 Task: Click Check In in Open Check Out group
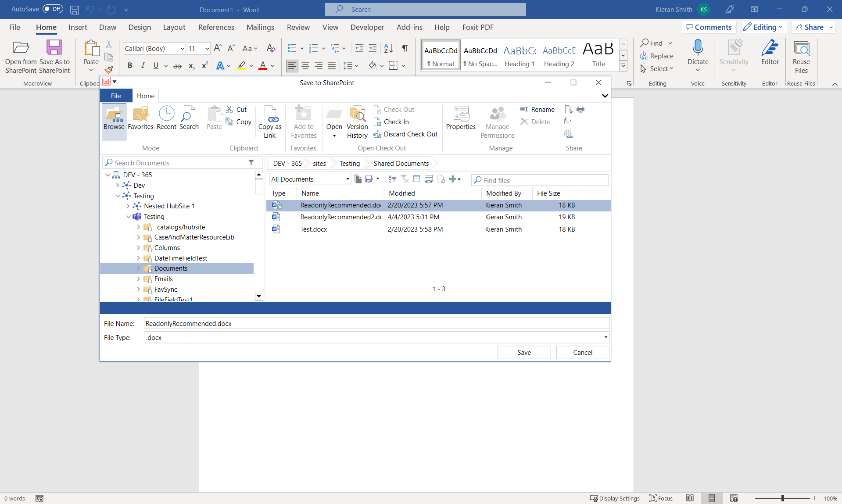[x=391, y=122]
